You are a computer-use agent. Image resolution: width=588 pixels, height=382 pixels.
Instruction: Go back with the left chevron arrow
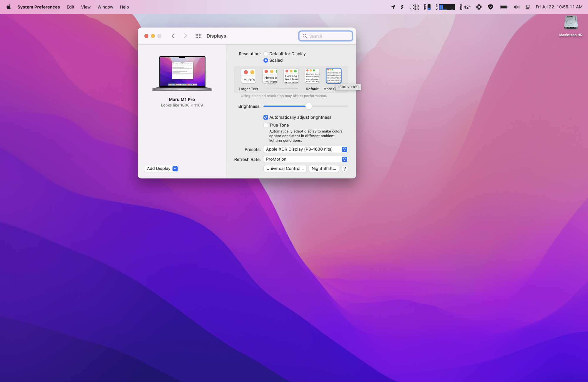173,36
